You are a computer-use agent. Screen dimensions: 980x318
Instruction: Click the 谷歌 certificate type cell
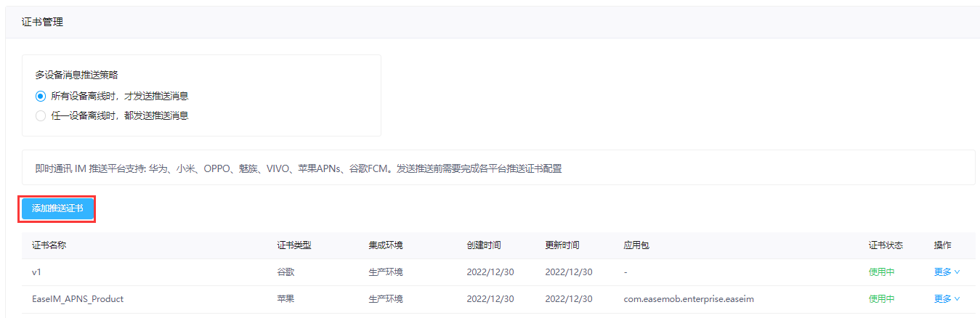point(286,272)
